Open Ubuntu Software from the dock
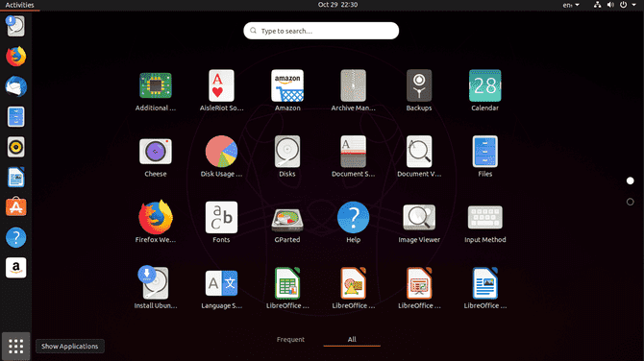 (x=15, y=207)
